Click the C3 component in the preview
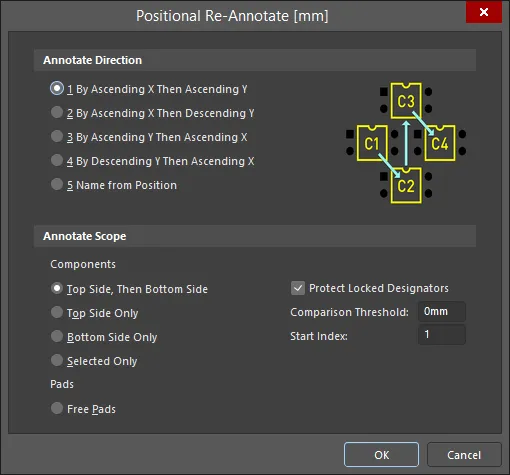The image size is (510, 475). click(406, 101)
